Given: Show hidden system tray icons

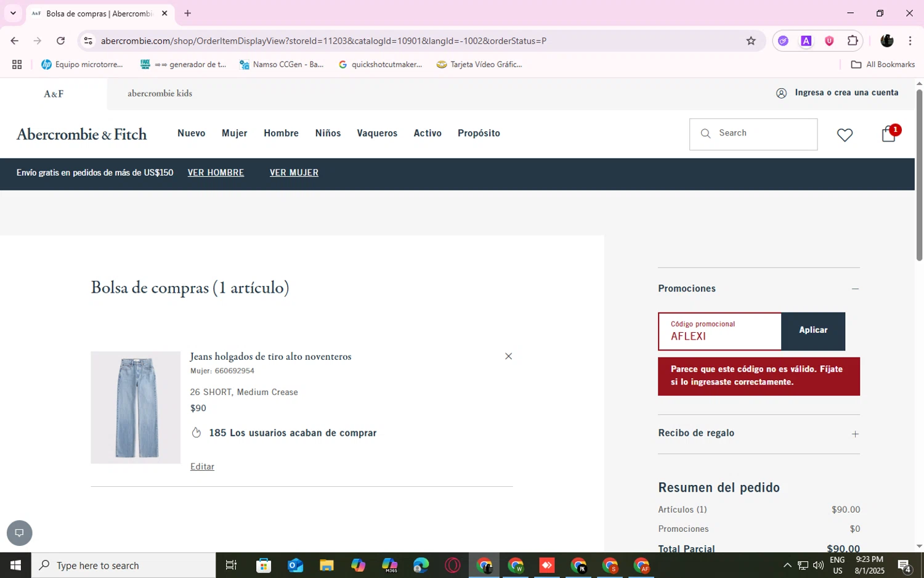Looking at the screenshot, I should tap(787, 565).
